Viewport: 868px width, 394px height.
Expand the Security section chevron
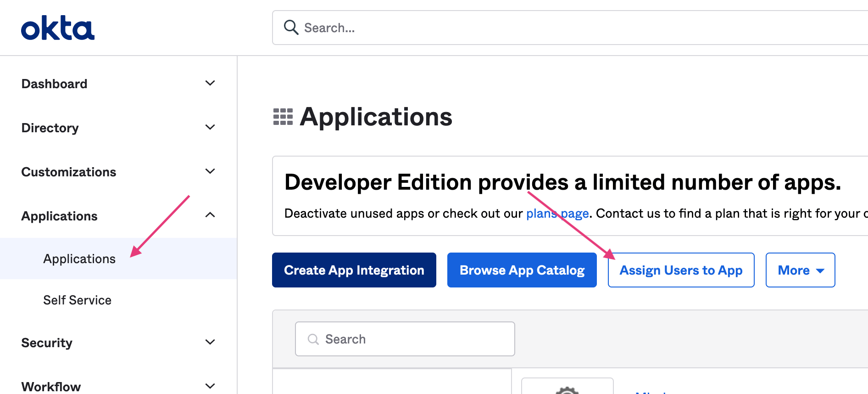pyautogui.click(x=210, y=342)
